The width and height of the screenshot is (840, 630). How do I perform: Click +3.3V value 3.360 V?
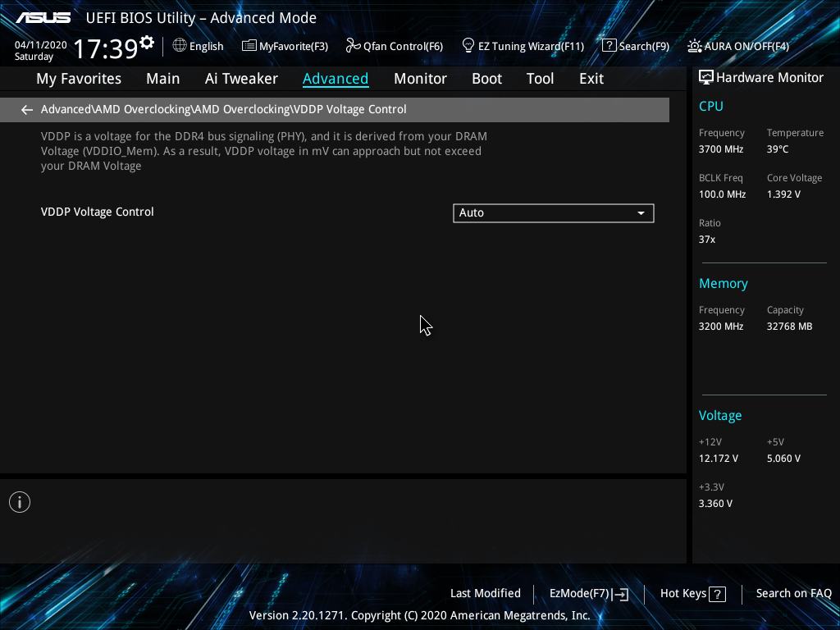715,504
